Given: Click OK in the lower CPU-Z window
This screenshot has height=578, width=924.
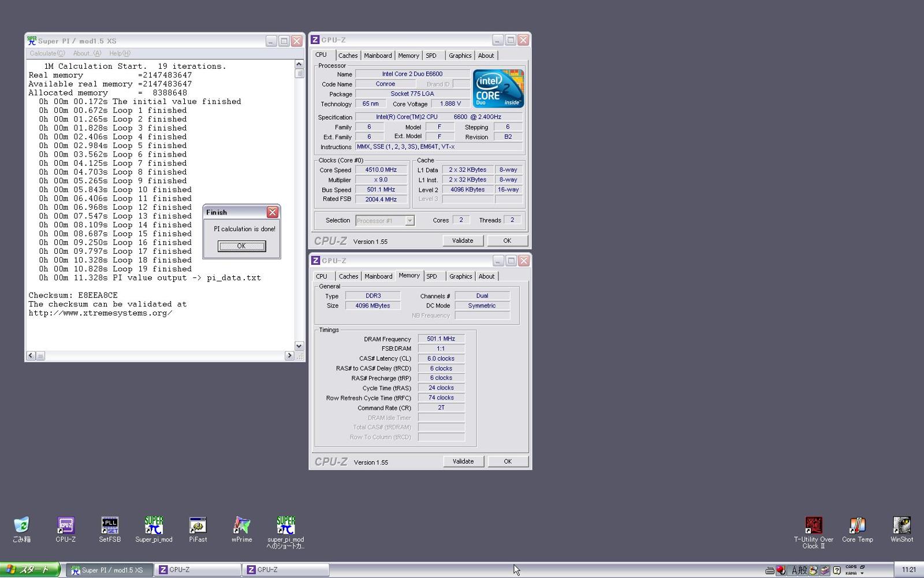Looking at the screenshot, I should [508, 461].
